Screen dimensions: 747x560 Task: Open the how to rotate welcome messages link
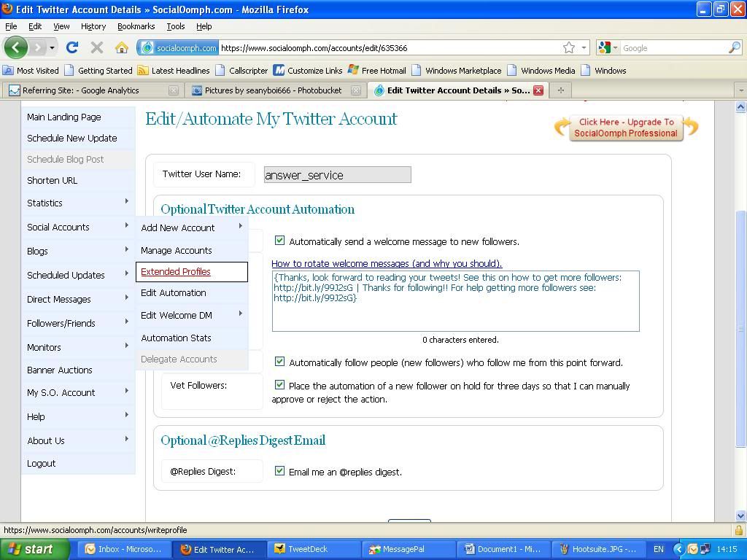coord(387,263)
